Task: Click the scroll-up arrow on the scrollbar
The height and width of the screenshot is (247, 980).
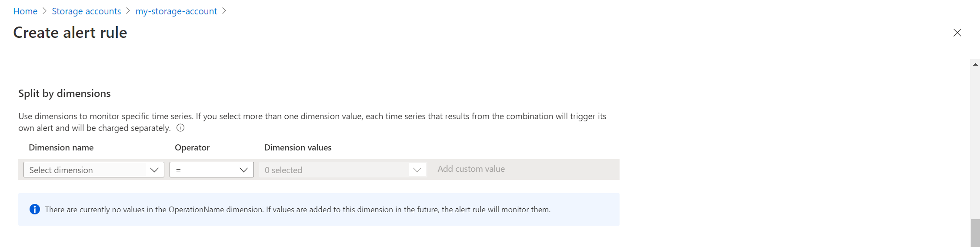Action: click(x=975, y=64)
